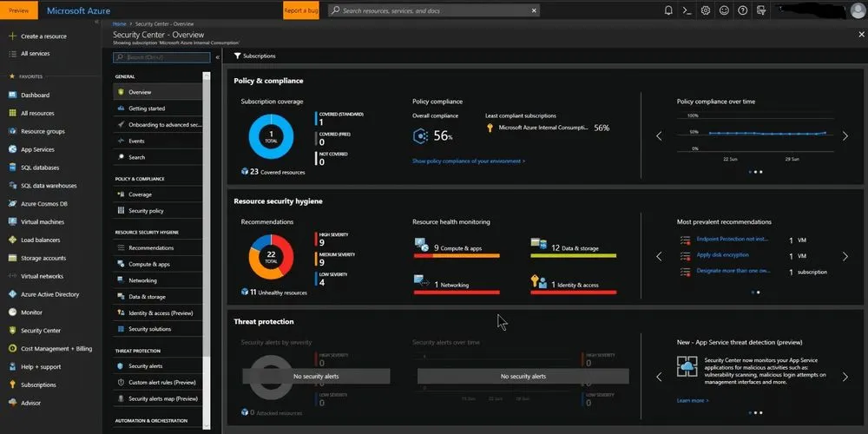Open the Subscriptions filter
This screenshot has width=868, height=434.
(x=254, y=56)
